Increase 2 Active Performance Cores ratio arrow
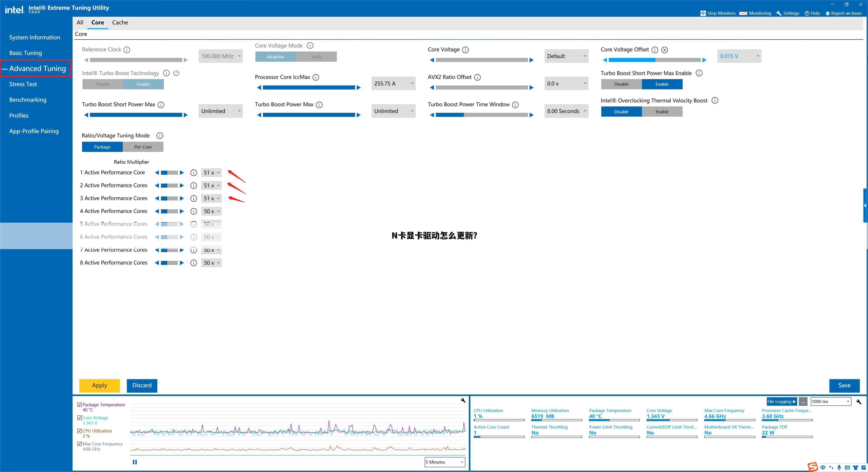Image resolution: width=868 pixels, height=472 pixels. pos(182,185)
